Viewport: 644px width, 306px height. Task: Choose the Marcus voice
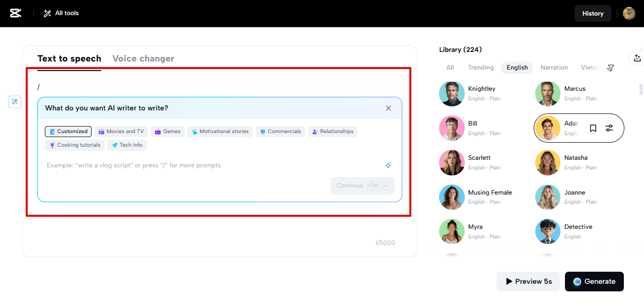click(579, 94)
